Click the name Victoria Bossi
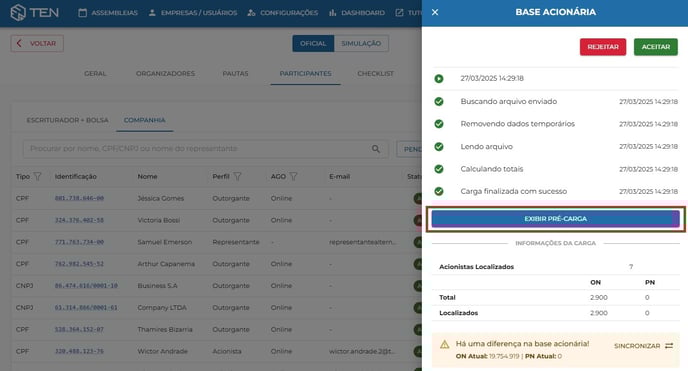 coord(158,220)
